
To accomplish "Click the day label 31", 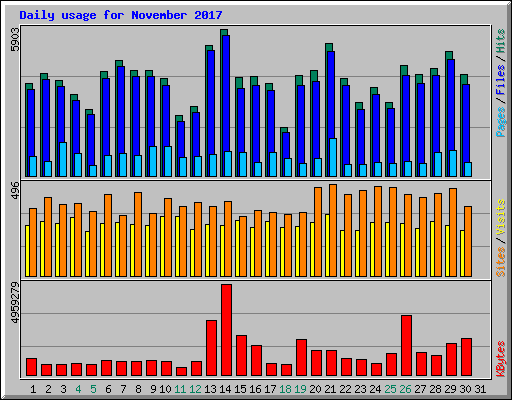I will [480, 389].
